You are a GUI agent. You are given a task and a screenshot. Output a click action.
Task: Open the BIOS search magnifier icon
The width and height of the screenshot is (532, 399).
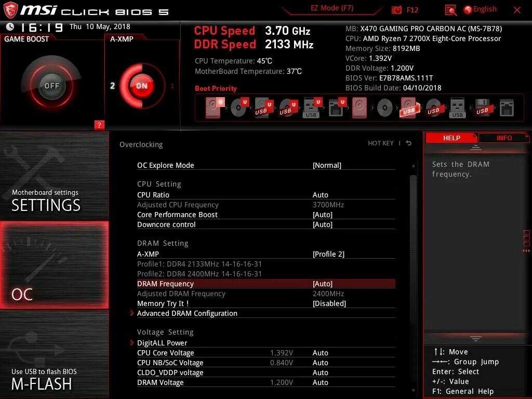pyautogui.click(x=450, y=10)
